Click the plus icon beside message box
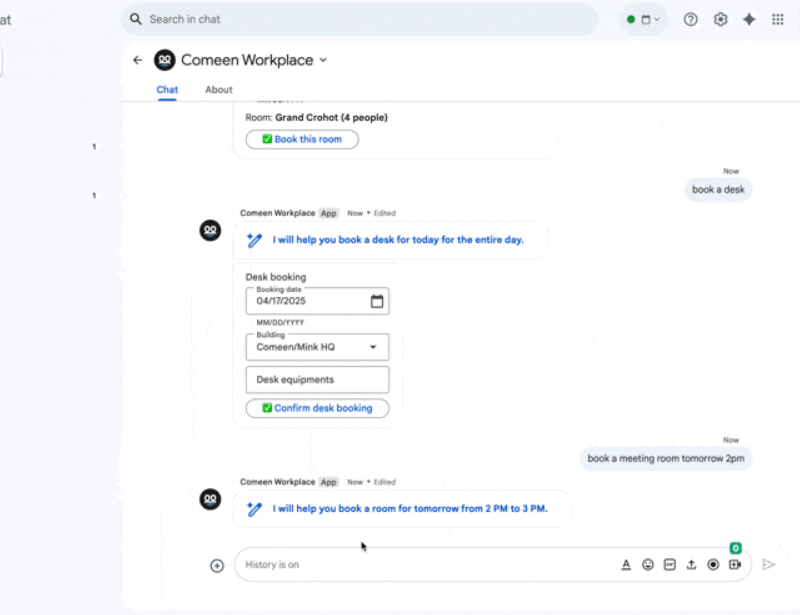 click(x=217, y=565)
